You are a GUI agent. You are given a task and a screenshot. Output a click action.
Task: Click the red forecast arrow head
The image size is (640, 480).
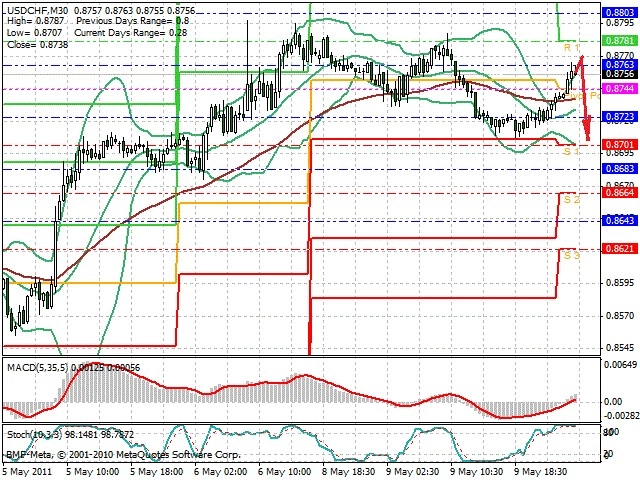[587, 129]
